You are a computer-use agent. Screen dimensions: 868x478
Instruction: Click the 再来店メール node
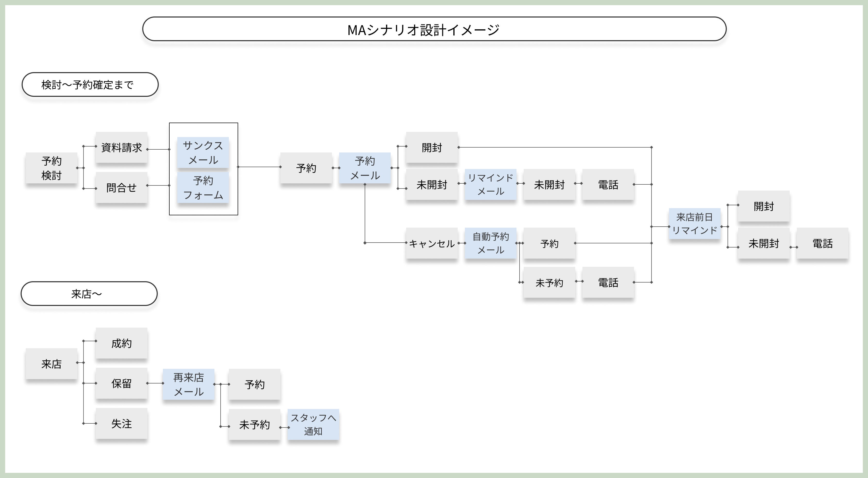188,384
